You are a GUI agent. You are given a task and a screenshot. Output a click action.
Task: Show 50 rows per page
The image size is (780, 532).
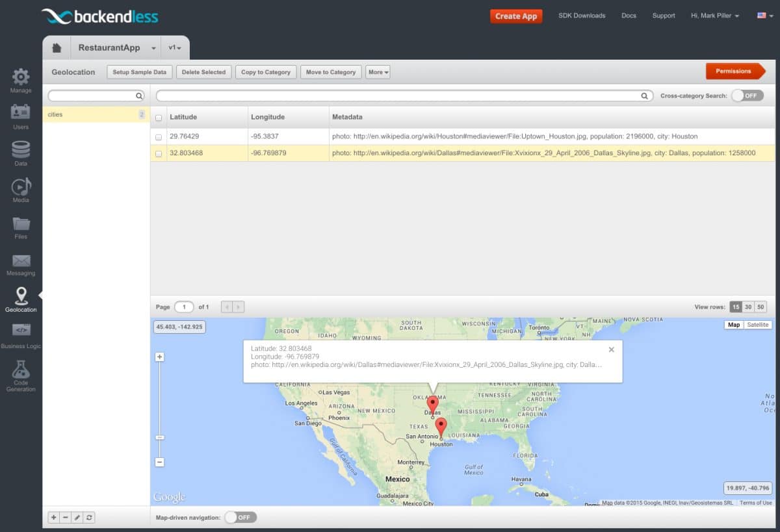(x=760, y=307)
